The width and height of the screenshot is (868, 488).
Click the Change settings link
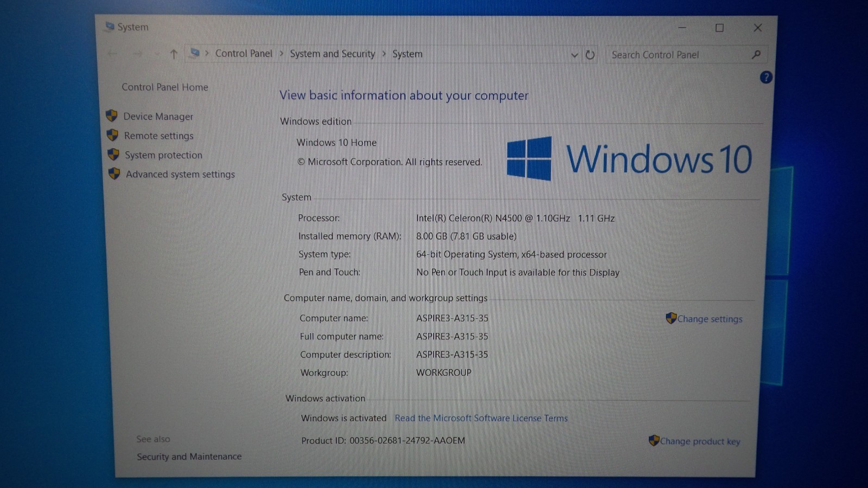[710, 319]
